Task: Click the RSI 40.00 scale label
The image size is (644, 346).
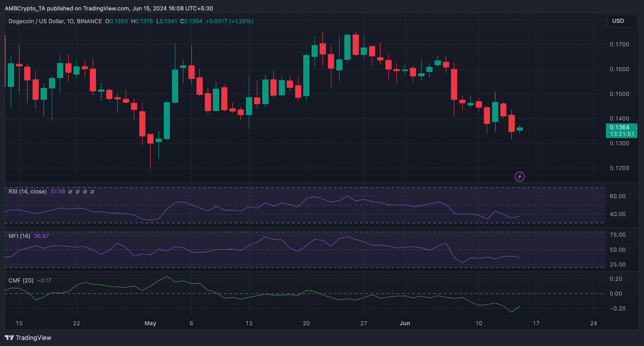Action: [x=617, y=214]
